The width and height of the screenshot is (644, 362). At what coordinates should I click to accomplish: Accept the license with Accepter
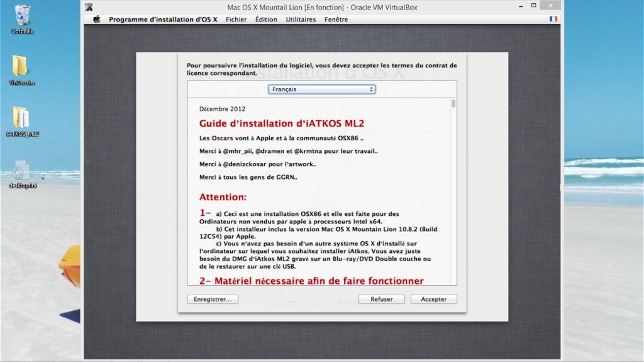pos(433,300)
